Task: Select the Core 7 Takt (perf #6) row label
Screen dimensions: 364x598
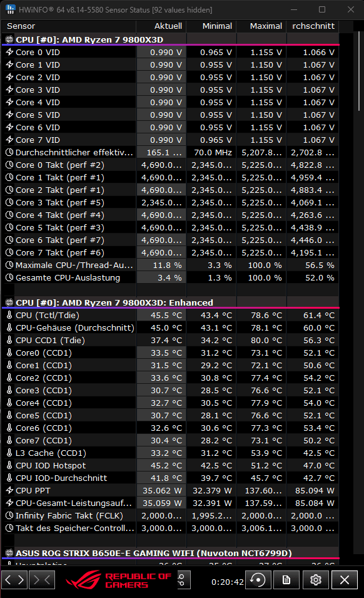Action: pos(60,252)
